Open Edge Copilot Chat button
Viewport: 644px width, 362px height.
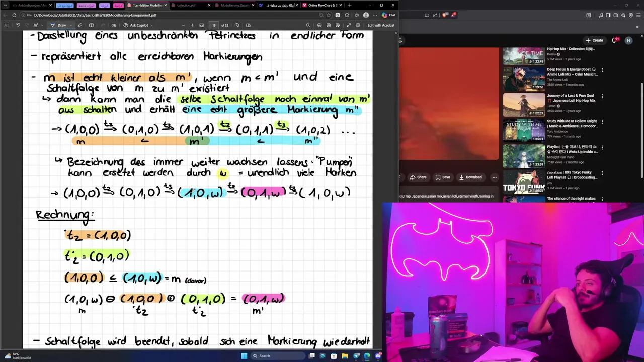coord(388,15)
